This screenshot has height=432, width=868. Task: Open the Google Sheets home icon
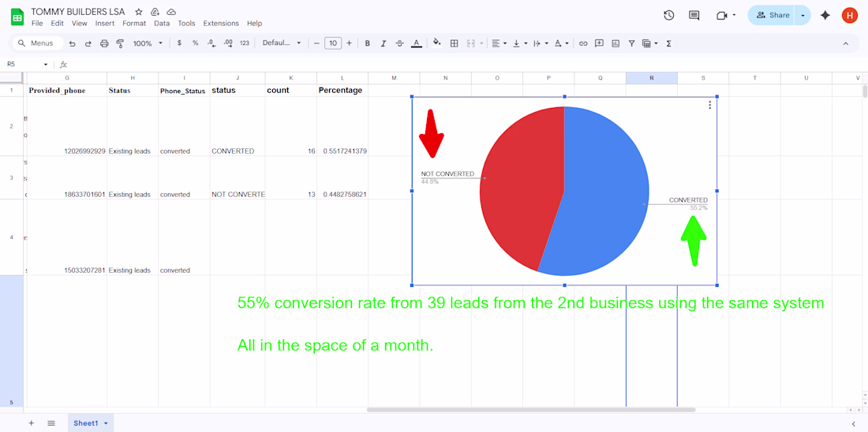pos(17,17)
